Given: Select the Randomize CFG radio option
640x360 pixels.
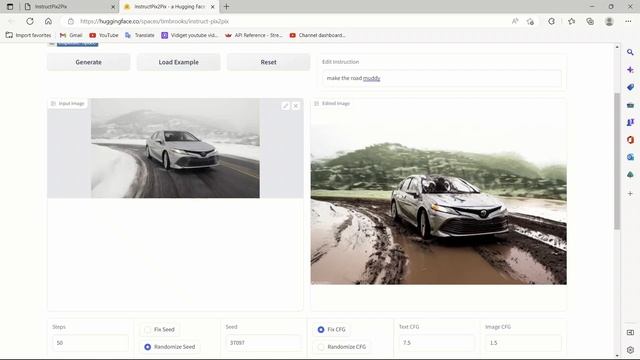Looking at the screenshot, I should [342, 347].
